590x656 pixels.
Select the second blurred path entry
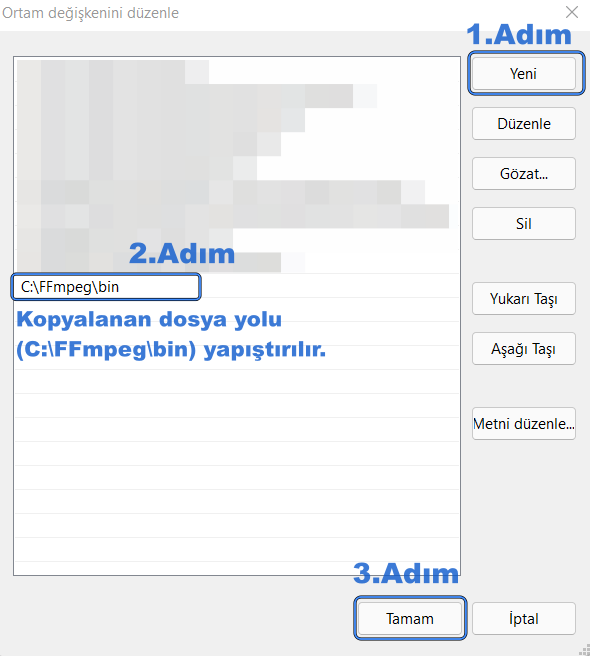coord(237,96)
